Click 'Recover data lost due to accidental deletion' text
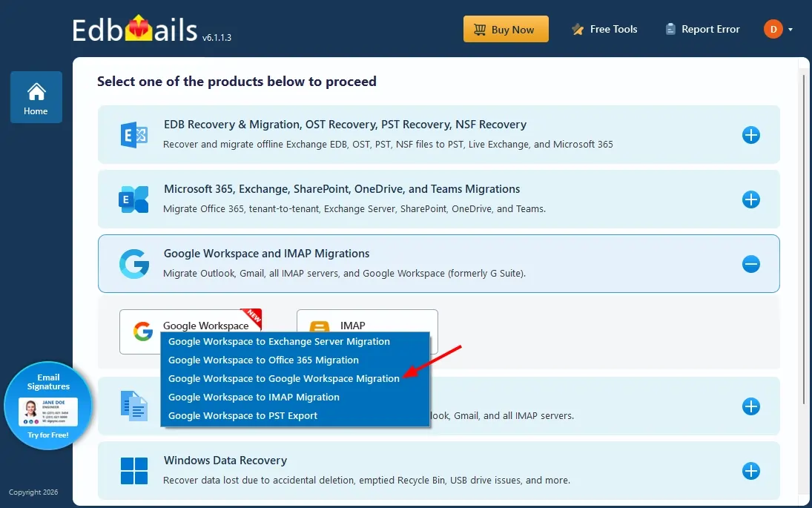 (x=366, y=480)
